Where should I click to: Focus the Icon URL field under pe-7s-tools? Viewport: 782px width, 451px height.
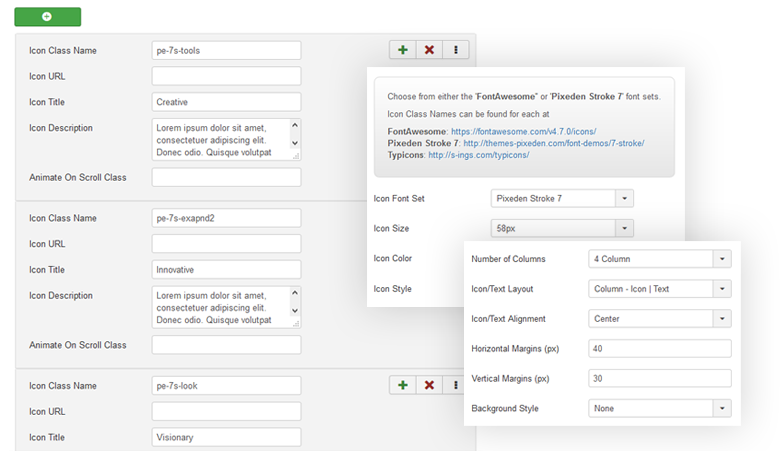(226, 76)
